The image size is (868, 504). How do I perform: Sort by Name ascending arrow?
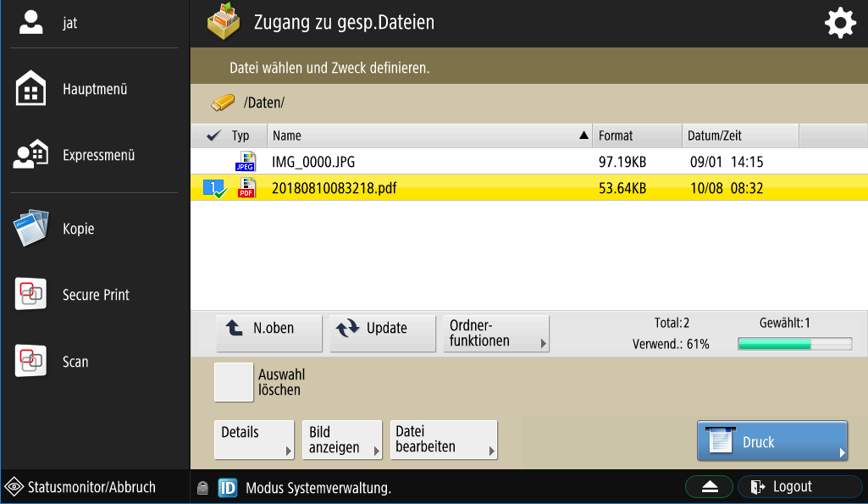583,136
